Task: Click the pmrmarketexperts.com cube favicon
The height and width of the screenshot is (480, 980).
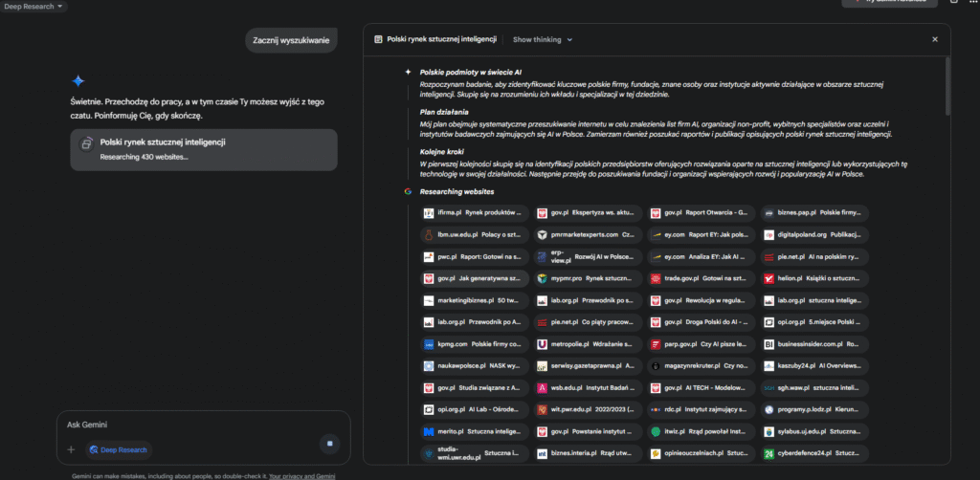Action: [x=542, y=235]
